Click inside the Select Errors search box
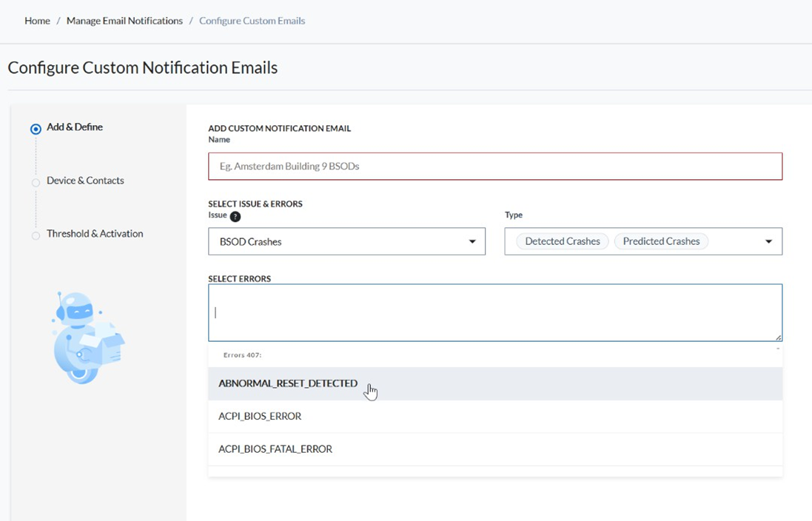This screenshot has width=812, height=521. 494,312
